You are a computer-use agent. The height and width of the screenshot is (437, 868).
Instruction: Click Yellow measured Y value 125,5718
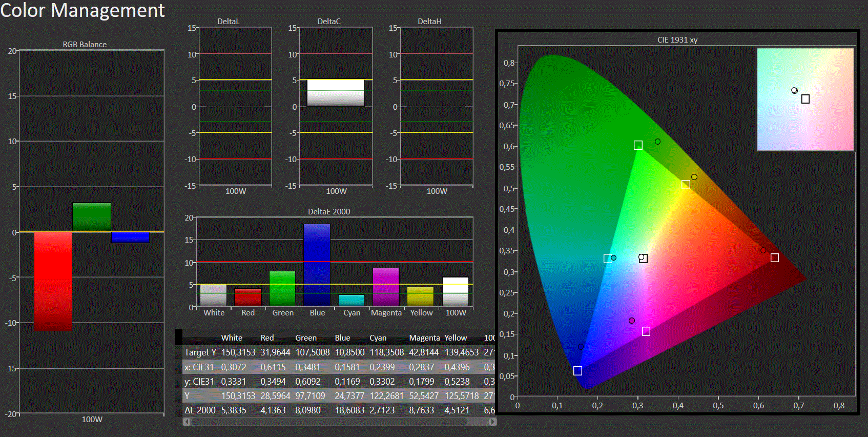[462, 396]
